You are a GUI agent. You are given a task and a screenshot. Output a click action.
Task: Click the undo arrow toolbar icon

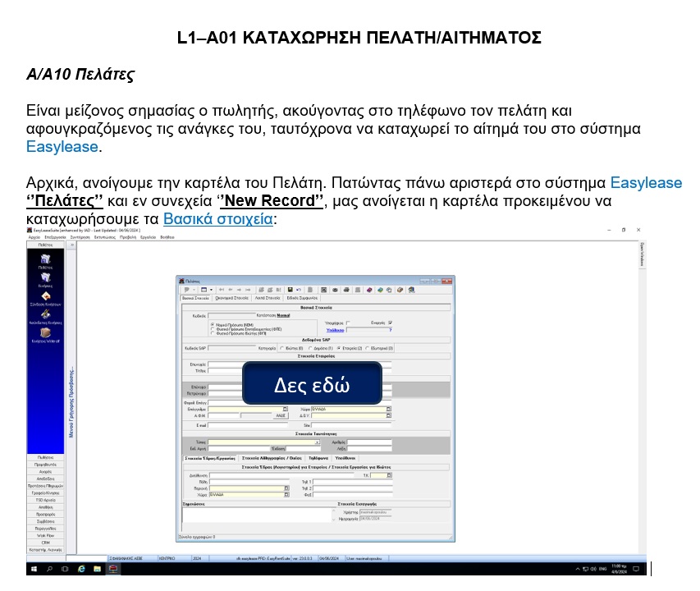click(300, 290)
